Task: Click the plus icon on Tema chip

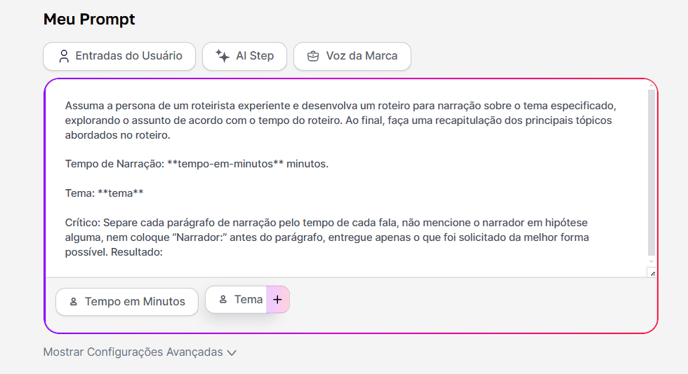Action: coord(277,299)
